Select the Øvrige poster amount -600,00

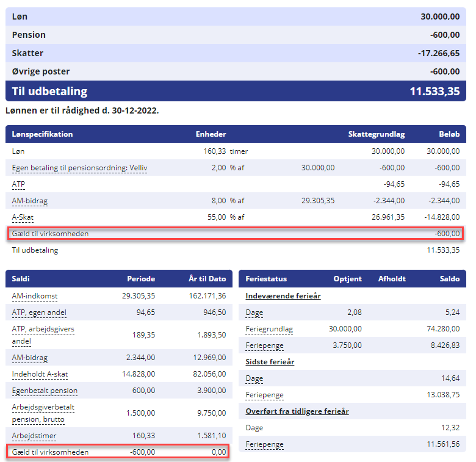coord(445,71)
